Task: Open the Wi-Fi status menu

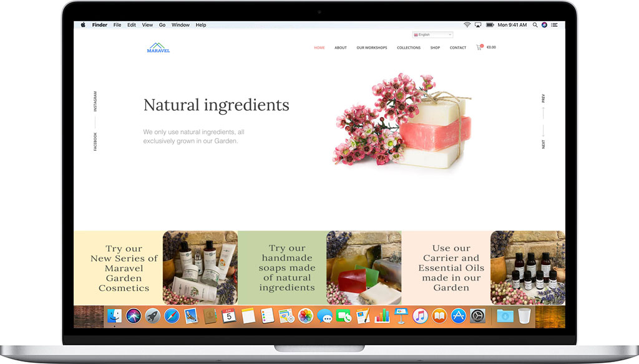Action: (467, 25)
